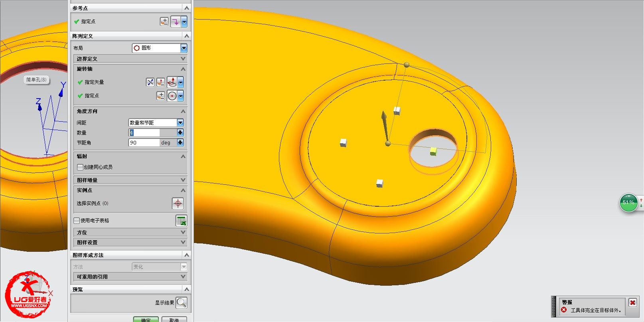The width and height of the screenshot is (644, 322).
Task: Click the 指定矢量 label in 旋转轴
Action: click(94, 82)
